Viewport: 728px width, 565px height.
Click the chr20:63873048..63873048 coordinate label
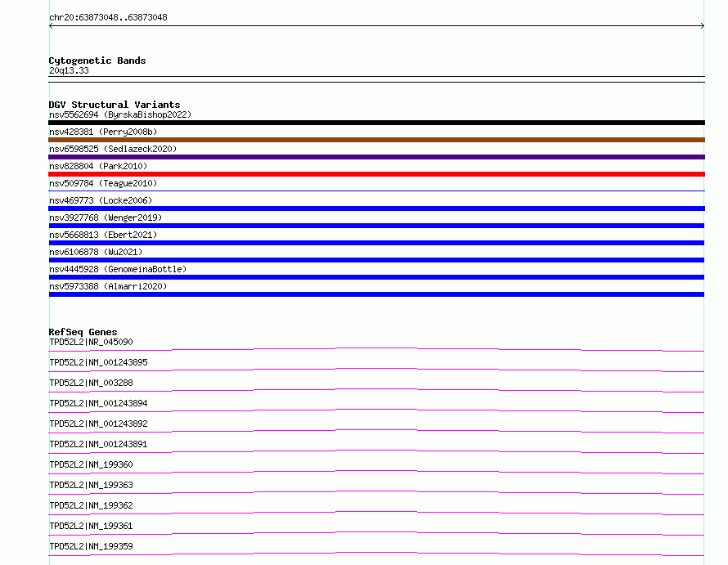108,17
